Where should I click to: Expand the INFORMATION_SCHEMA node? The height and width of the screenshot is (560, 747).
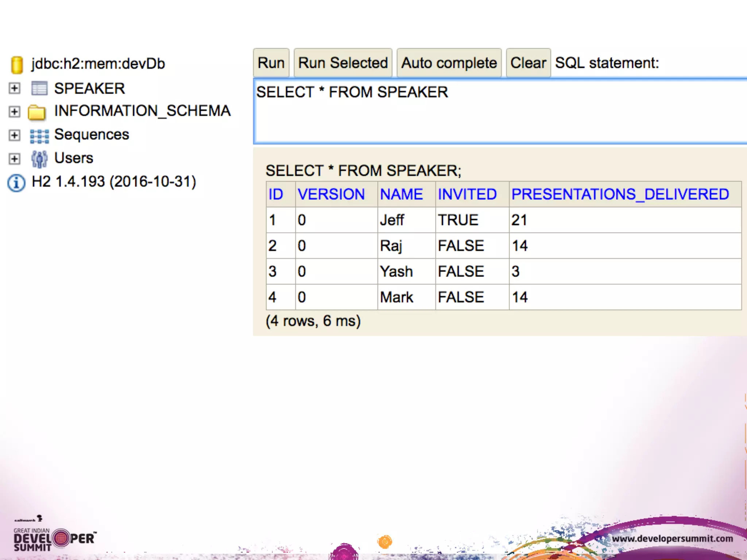pos(15,112)
